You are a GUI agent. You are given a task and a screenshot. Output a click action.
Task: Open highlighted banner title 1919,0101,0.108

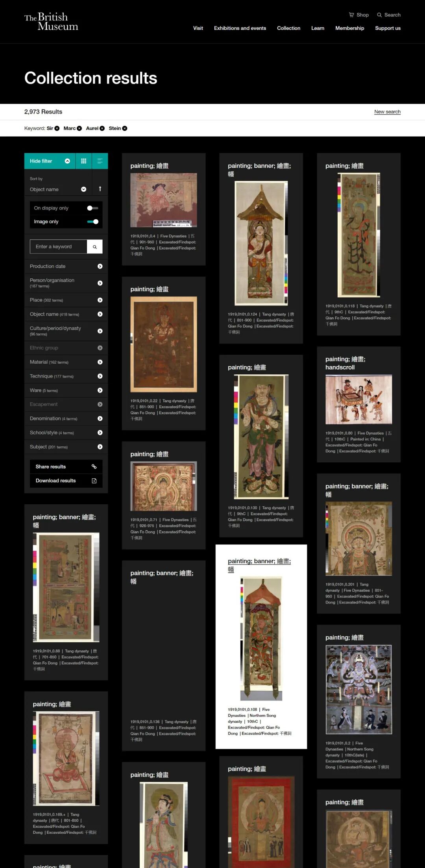click(x=259, y=565)
